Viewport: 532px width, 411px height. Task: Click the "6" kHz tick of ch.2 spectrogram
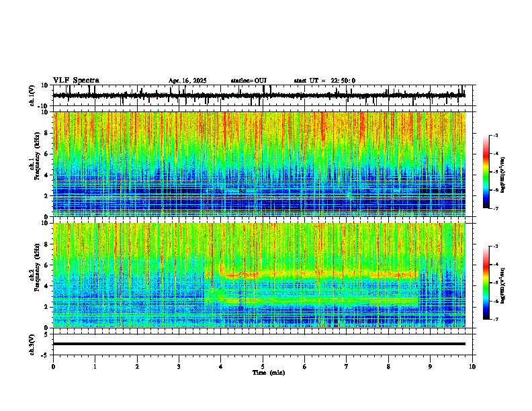point(46,265)
